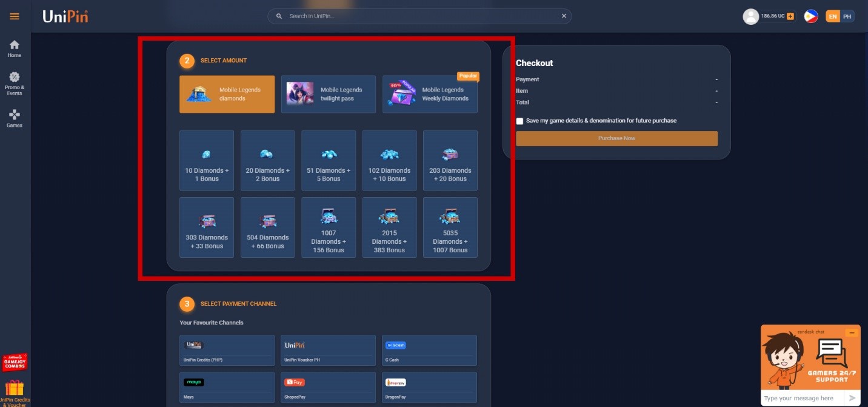This screenshot has width=868, height=407.
Task: Select Mobile Legends diamonds category
Action: 227,94
